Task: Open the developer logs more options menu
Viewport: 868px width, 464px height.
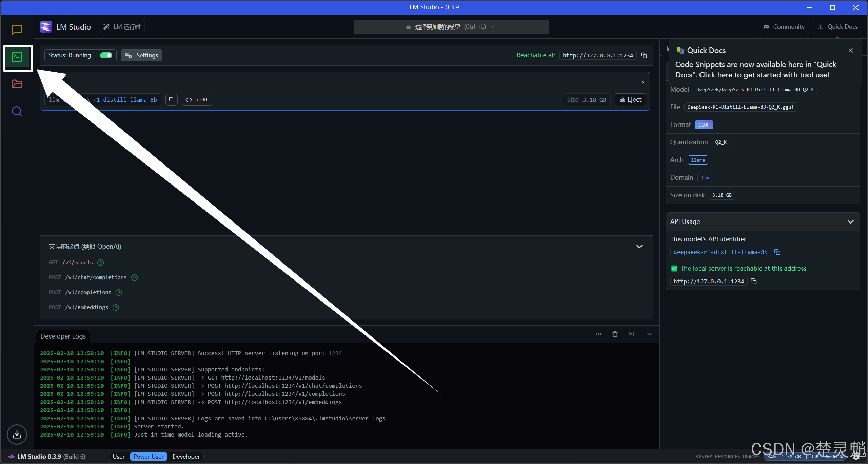Action: (599, 334)
